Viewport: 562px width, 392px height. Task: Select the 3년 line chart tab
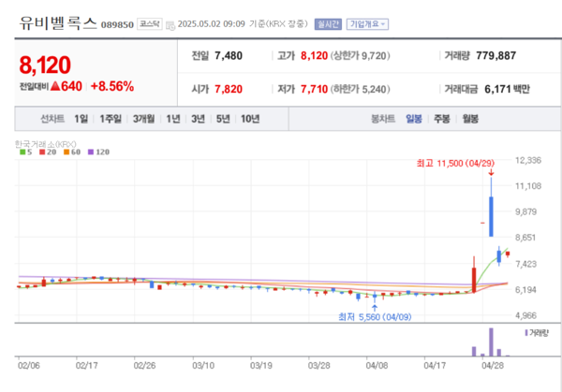tap(198, 119)
